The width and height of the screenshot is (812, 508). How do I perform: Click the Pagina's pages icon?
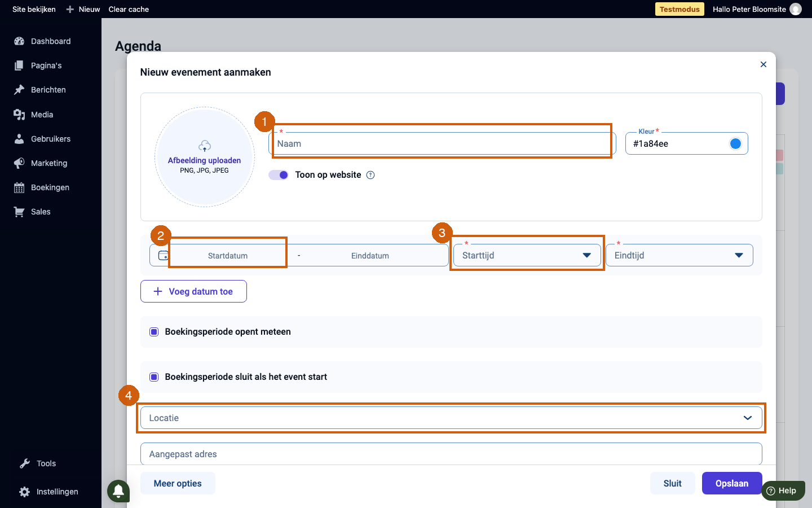(19, 65)
